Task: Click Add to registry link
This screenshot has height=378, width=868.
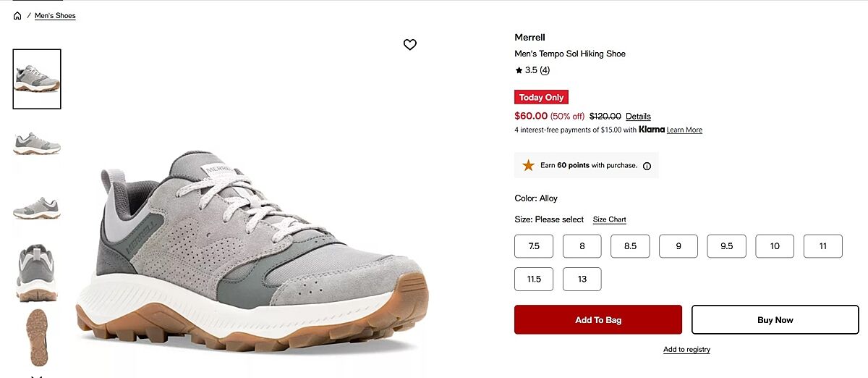Action: (x=686, y=350)
